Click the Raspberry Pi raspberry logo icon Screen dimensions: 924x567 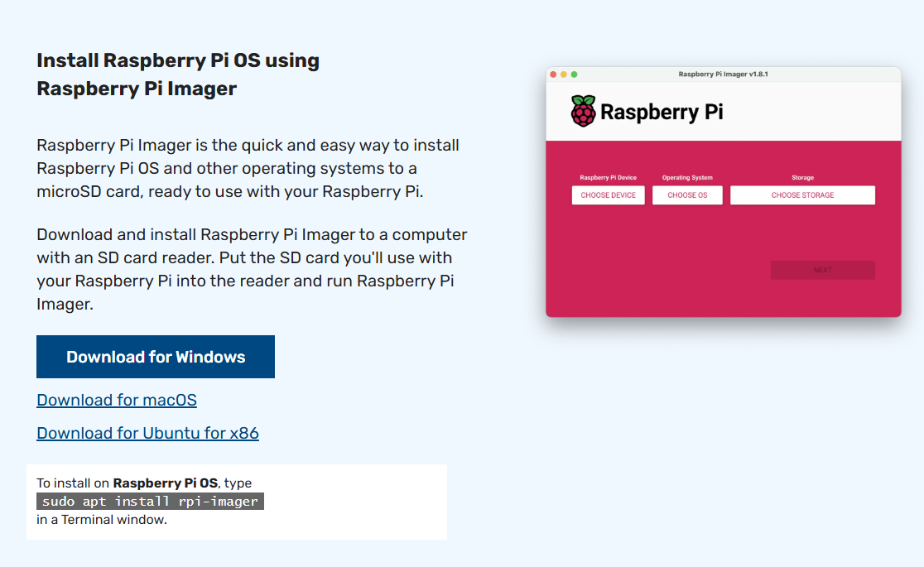(x=583, y=111)
